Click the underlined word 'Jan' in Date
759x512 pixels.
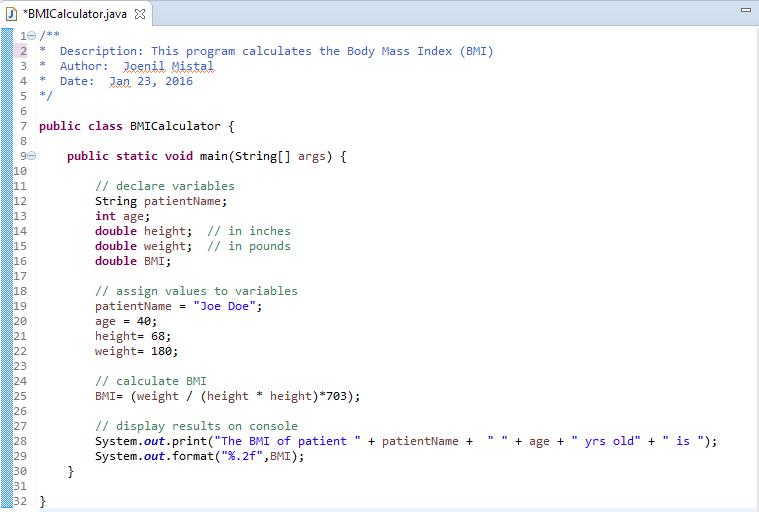(120, 81)
